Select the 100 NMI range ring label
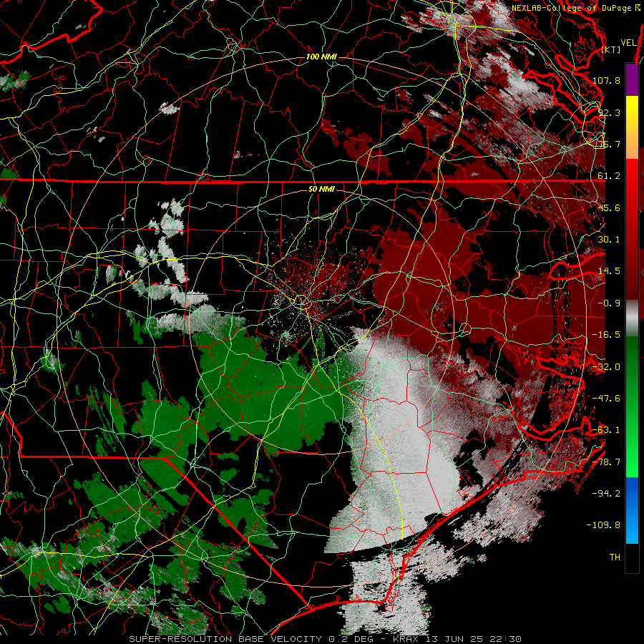 coord(321,57)
